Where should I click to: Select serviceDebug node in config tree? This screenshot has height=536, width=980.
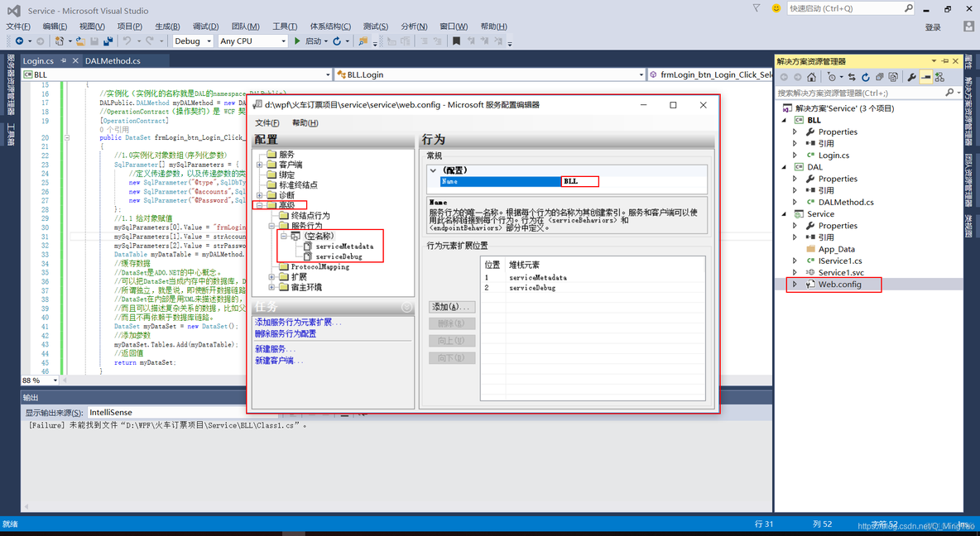[339, 256]
